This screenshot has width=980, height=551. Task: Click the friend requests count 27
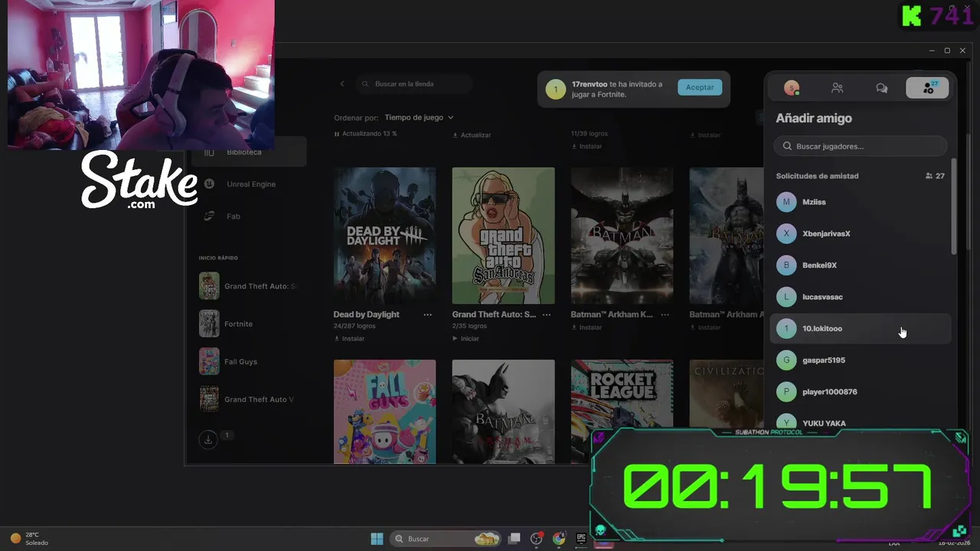935,176
